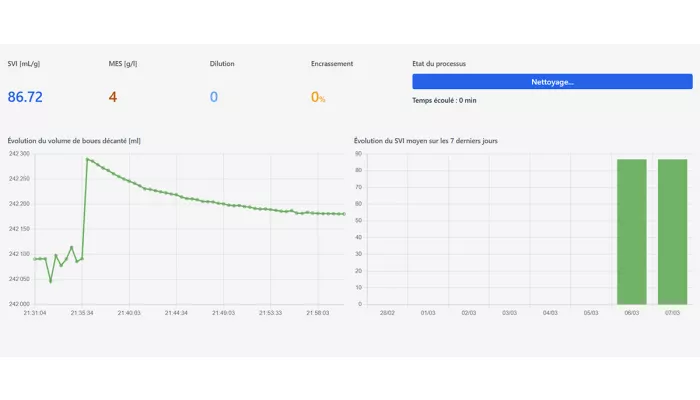Select the lowest dip point on the volume curve
Viewport: 700px width, 400px height.
point(50,281)
